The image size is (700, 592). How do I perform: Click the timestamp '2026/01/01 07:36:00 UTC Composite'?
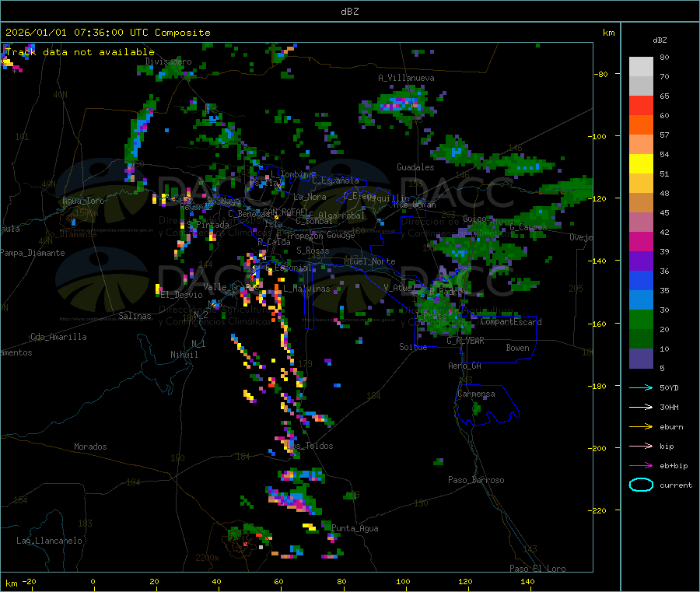click(x=107, y=33)
